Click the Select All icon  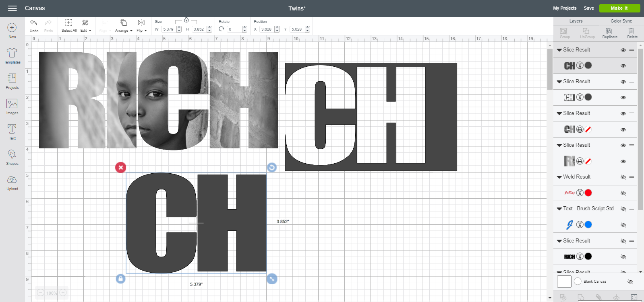coord(69,23)
